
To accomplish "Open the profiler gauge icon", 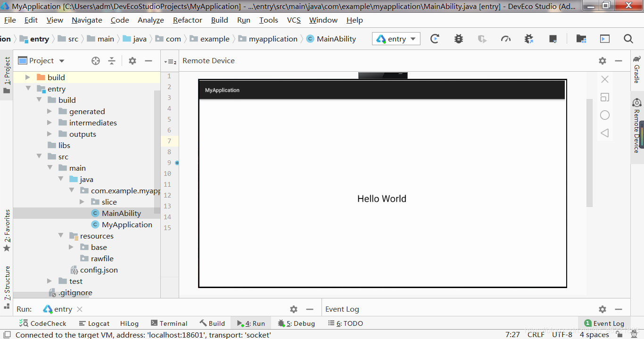I will click(506, 39).
